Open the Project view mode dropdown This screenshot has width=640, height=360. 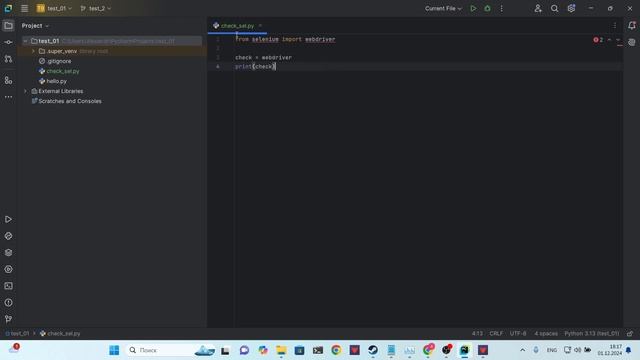coord(35,26)
